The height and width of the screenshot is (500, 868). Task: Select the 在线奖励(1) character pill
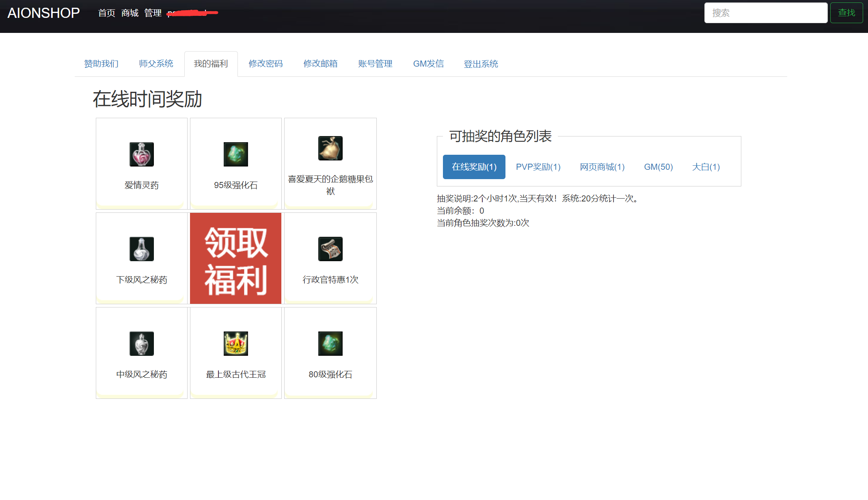click(474, 167)
